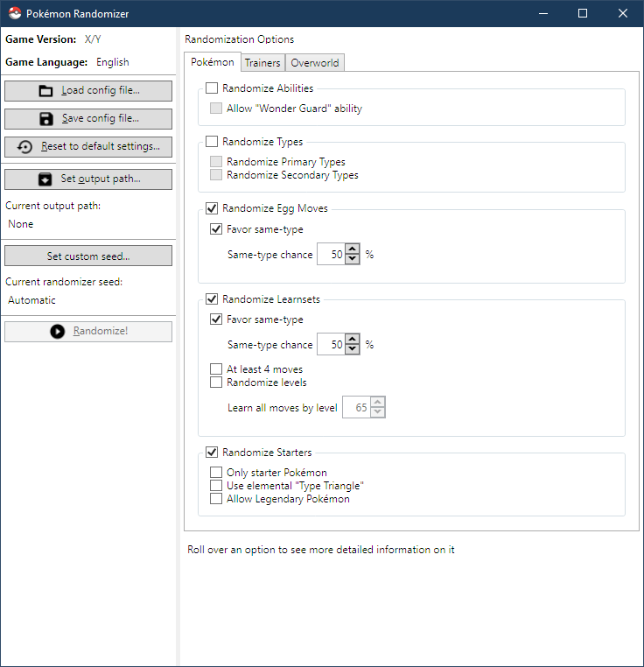Open Load config file dialog
Viewport: 644px width, 667px height.
click(88, 91)
